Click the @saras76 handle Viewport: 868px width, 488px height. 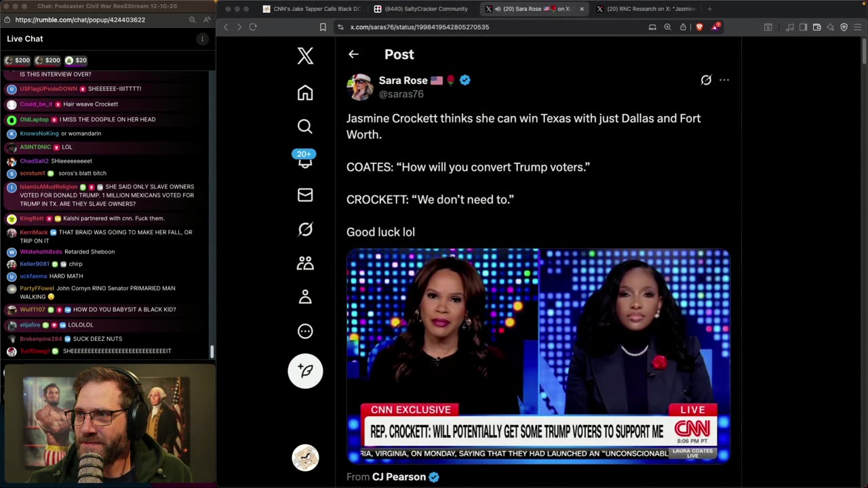[x=401, y=94]
